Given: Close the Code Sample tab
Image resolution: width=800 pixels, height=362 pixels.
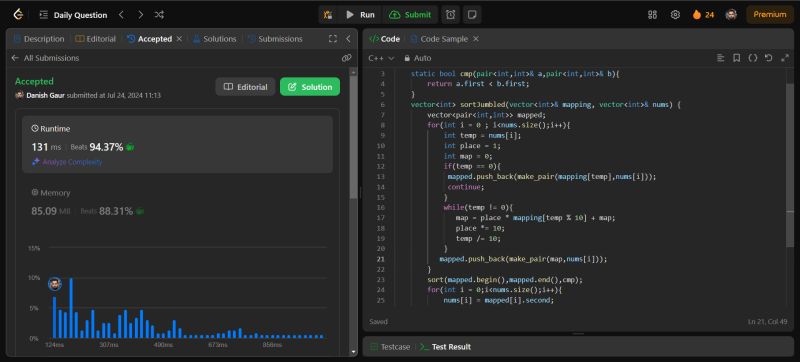Looking at the screenshot, I should (476, 39).
